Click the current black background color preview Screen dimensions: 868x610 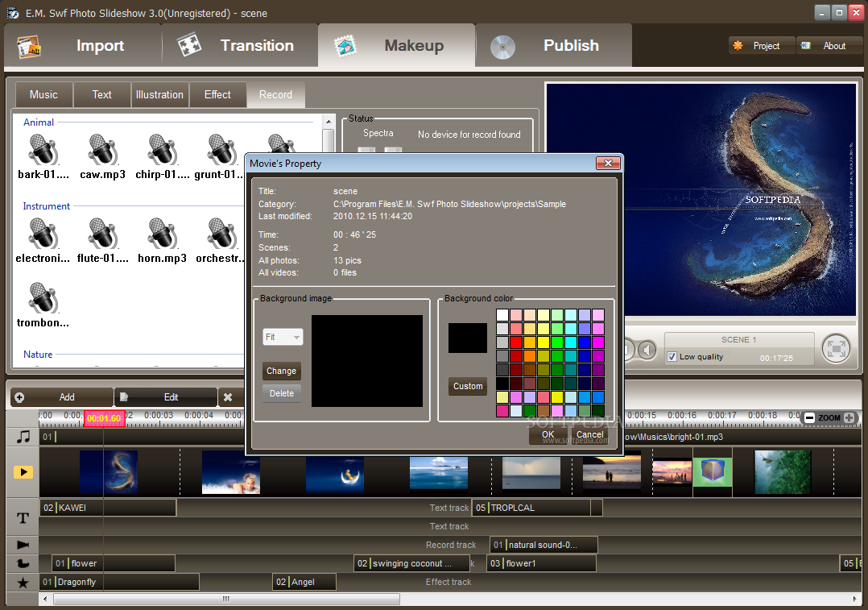click(468, 338)
